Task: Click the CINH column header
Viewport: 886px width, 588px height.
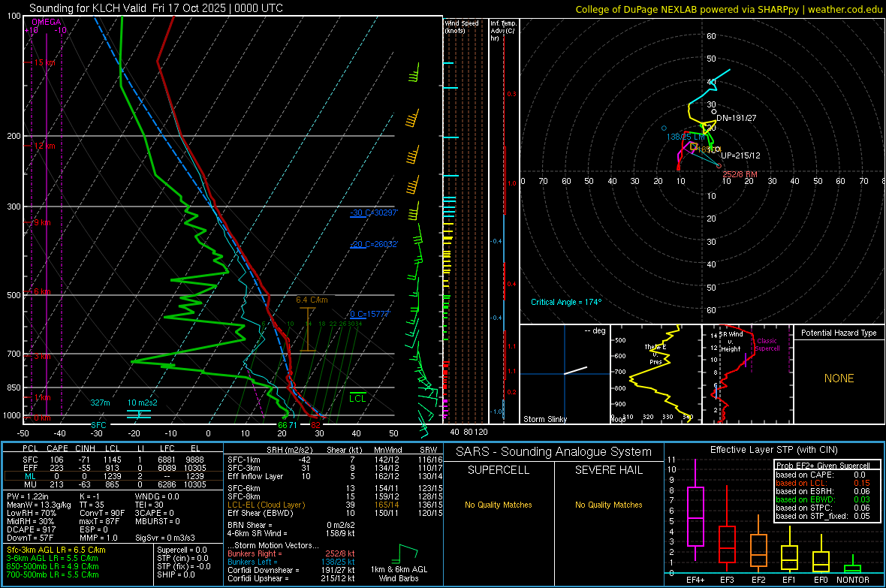Action: [86, 448]
